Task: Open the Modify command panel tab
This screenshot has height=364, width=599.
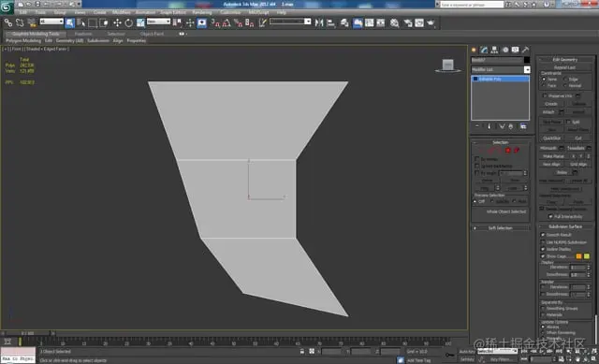Action: click(x=485, y=50)
